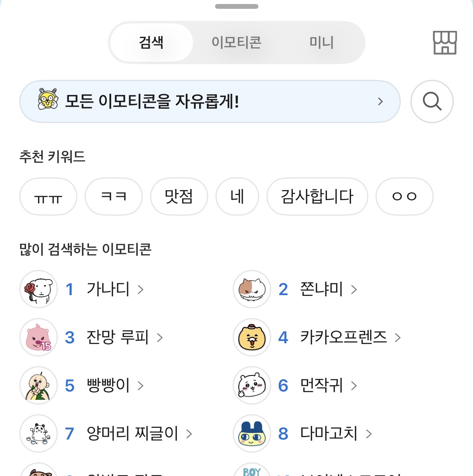This screenshot has width=473, height=476.
Task: Expand the 카카오프렌즈 chevron arrow
Action: click(x=398, y=338)
